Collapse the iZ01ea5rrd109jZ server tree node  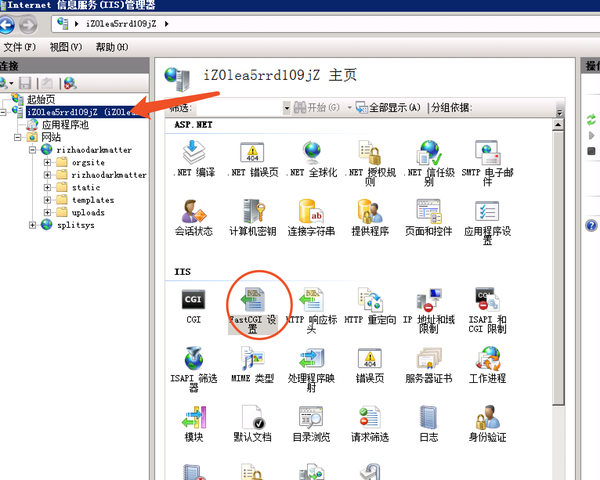point(3,112)
